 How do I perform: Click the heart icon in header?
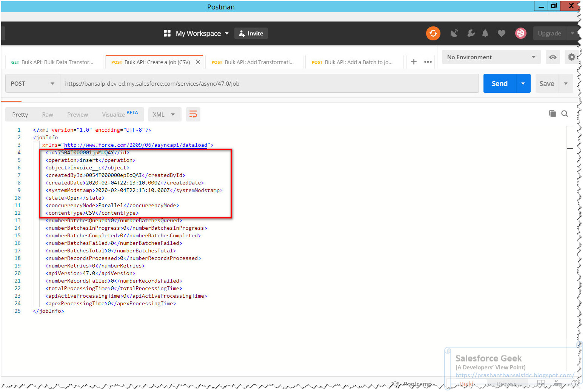tap(502, 33)
